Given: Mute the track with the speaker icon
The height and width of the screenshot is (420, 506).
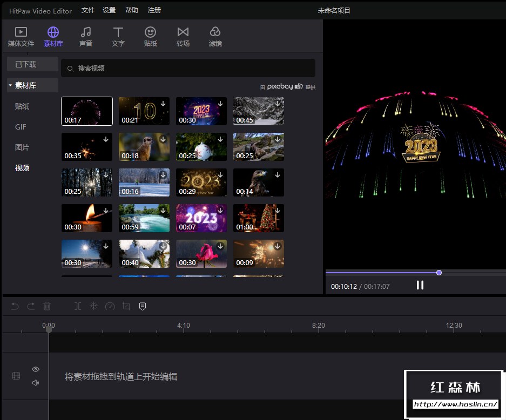Looking at the screenshot, I should point(36,383).
